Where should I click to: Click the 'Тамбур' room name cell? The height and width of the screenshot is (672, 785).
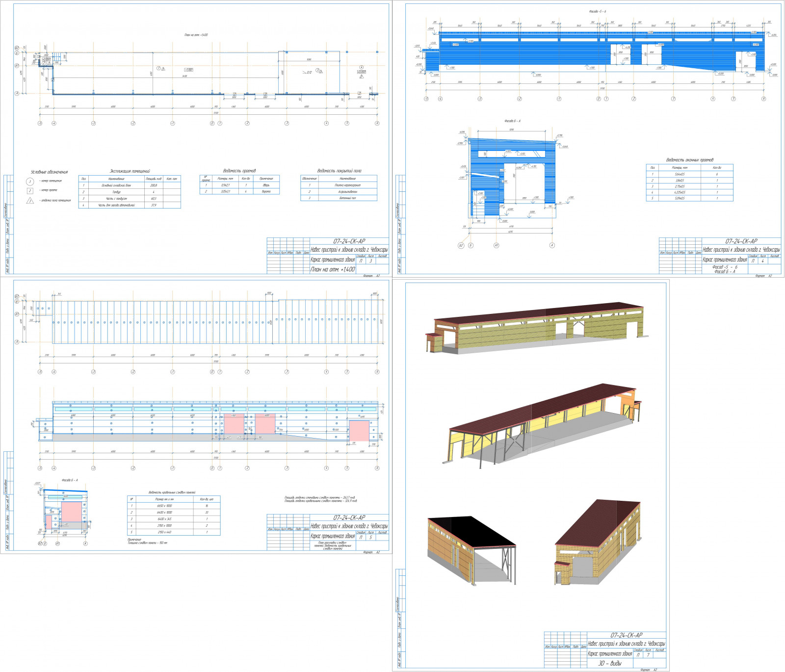pyautogui.click(x=116, y=192)
